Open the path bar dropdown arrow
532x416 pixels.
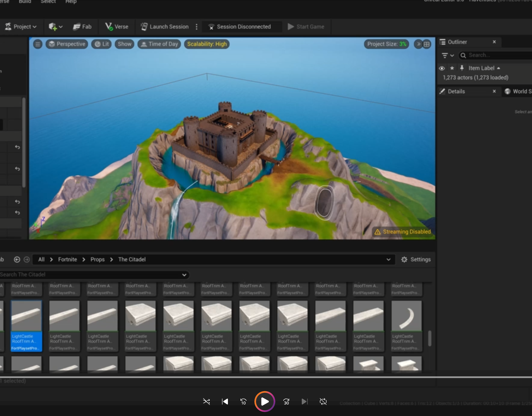point(388,260)
